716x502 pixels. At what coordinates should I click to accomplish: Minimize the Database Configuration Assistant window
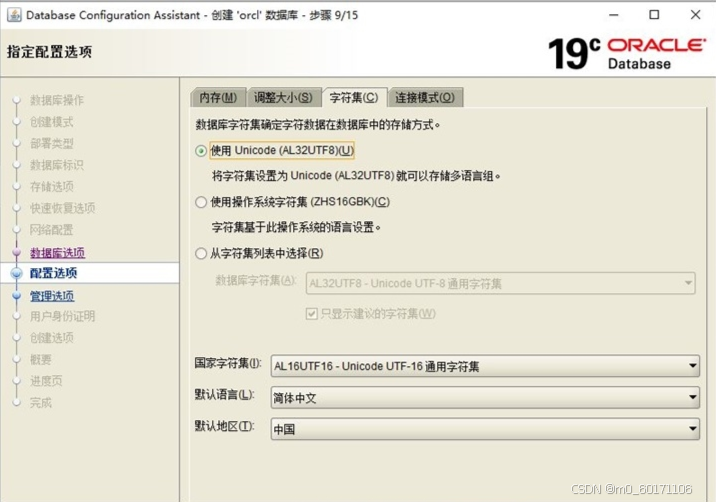[614, 15]
